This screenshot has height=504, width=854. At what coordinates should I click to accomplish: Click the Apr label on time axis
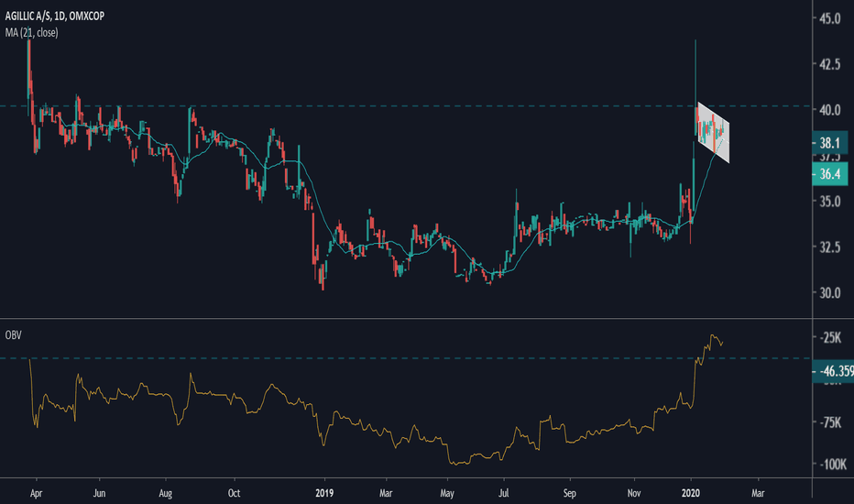tap(36, 493)
